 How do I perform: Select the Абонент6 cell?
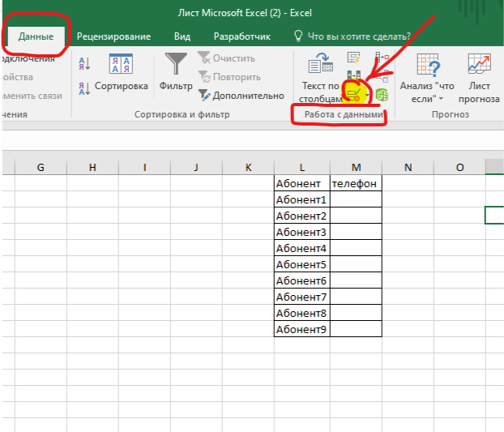(x=302, y=280)
